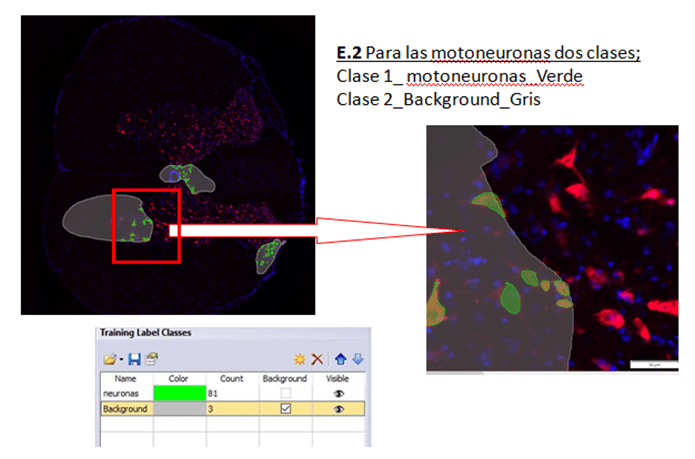Delete the selected class with red X
Image resolution: width=695 pixels, height=459 pixels.
(317, 358)
